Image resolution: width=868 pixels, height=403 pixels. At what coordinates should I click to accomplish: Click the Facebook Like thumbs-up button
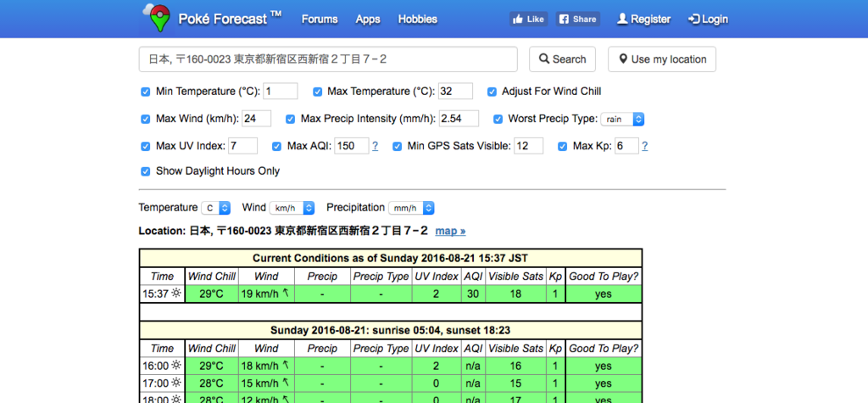(529, 19)
